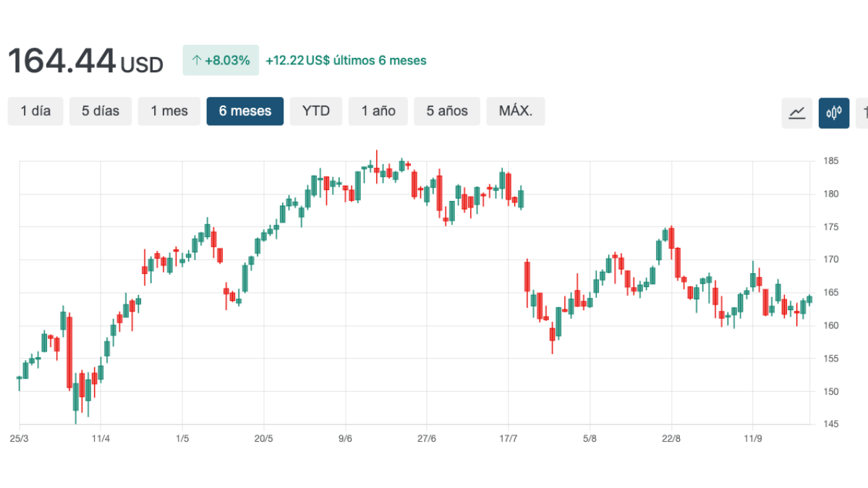Screen dimensions: 868x488
Task: Switch to the 1 mes range
Action: point(169,111)
